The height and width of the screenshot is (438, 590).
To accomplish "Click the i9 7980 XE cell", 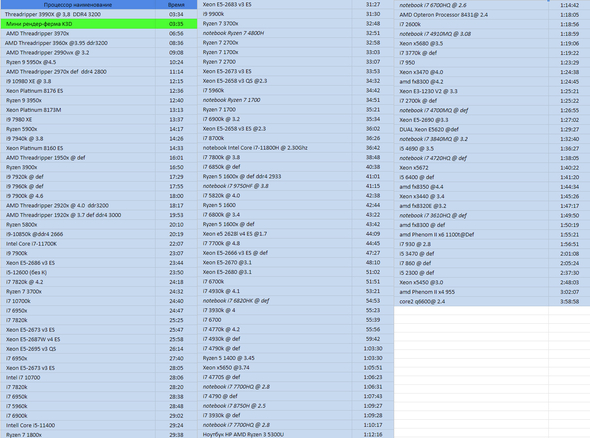I will pyautogui.click(x=78, y=119).
